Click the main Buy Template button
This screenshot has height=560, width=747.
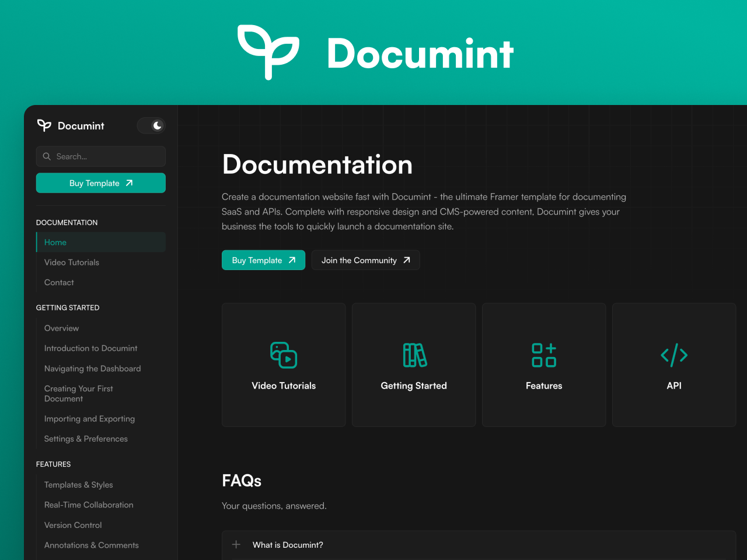coord(263,260)
